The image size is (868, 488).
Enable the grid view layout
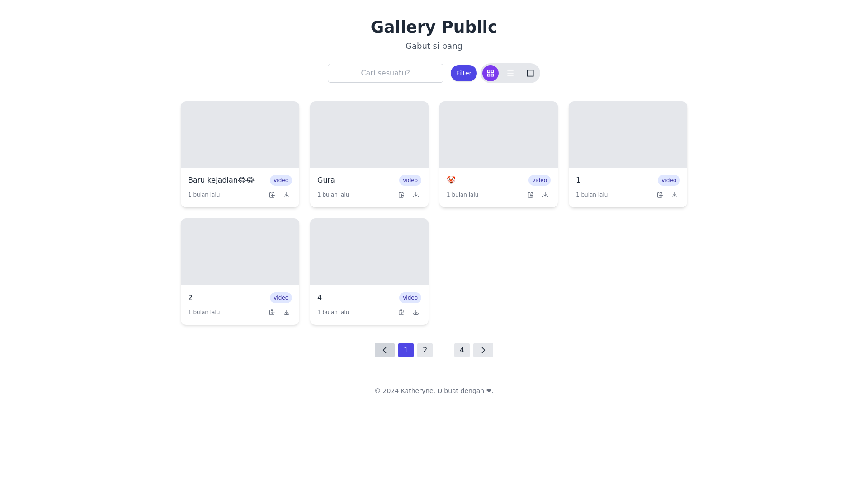(490, 73)
